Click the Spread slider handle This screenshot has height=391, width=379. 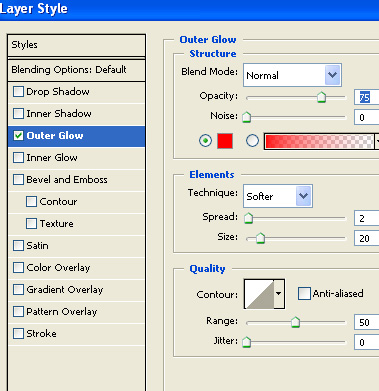coord(248,218)
